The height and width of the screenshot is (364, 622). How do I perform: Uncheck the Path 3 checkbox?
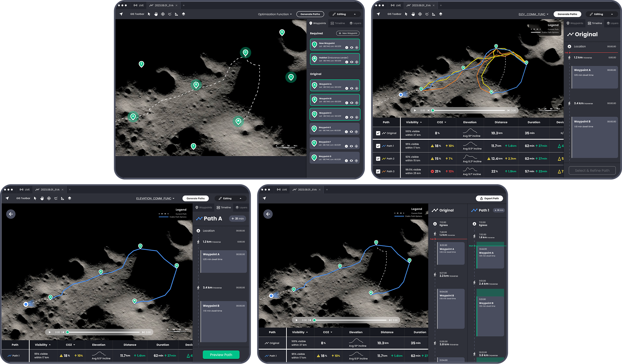click(x=378, y=171)
